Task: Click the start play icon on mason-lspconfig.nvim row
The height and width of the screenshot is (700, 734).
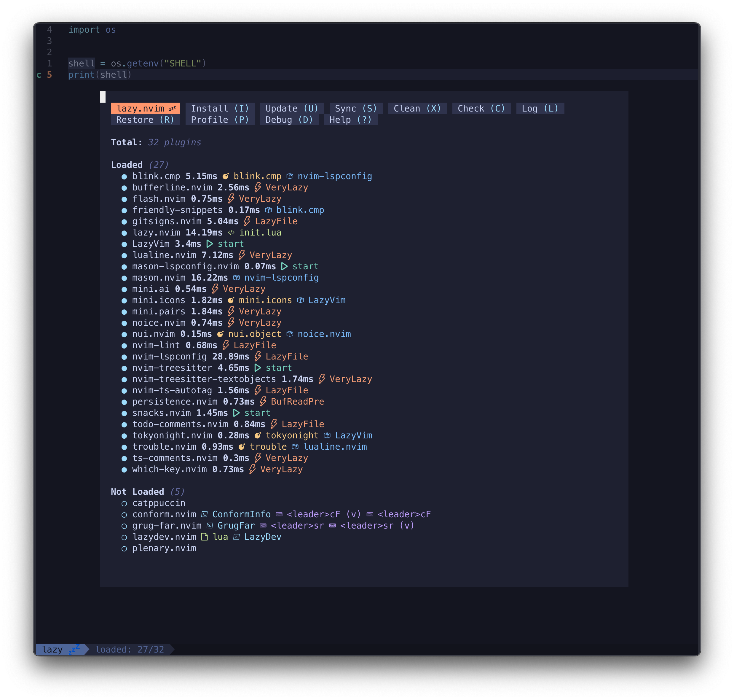Action: pyautogui.click(x=284, y=266)
